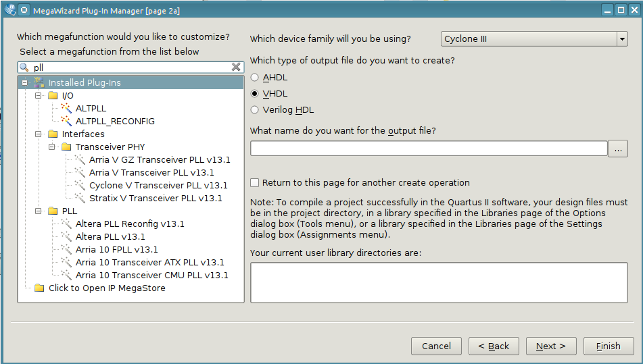
Task: Collapse the Transceiver PHY tree node
Action: (52, 147)
